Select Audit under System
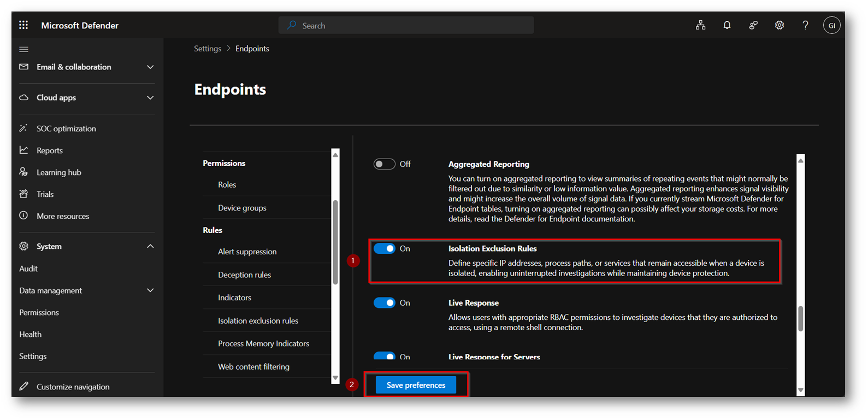 (x=28, y=269)
